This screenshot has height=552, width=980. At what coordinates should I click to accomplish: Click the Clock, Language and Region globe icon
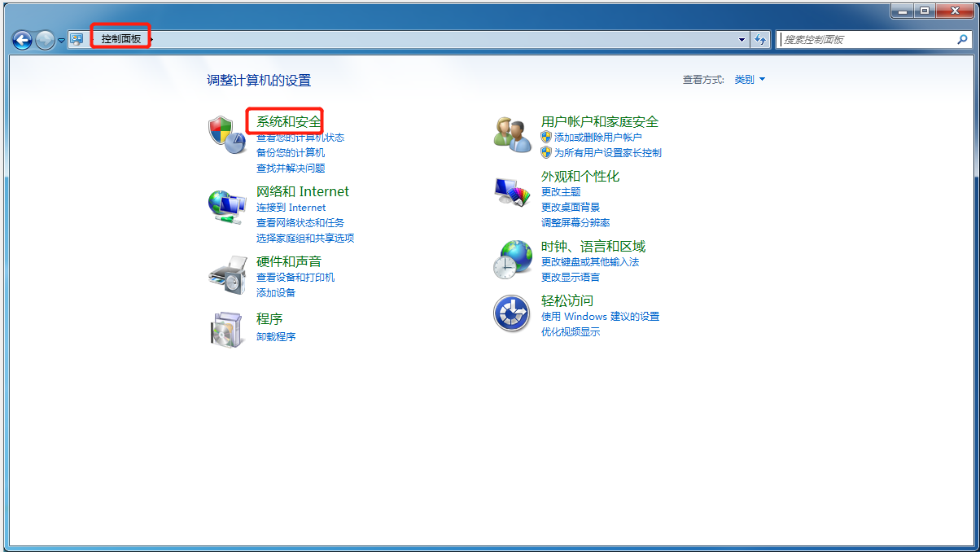coord(513,260)
